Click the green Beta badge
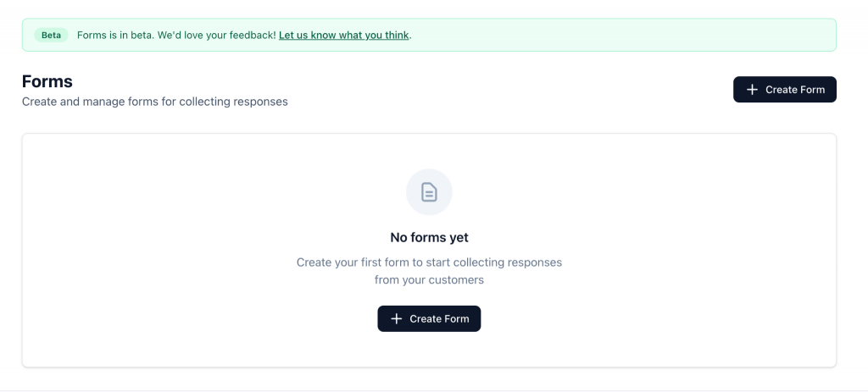This screenshot has height=392, width=868. (x=51, y=35)
